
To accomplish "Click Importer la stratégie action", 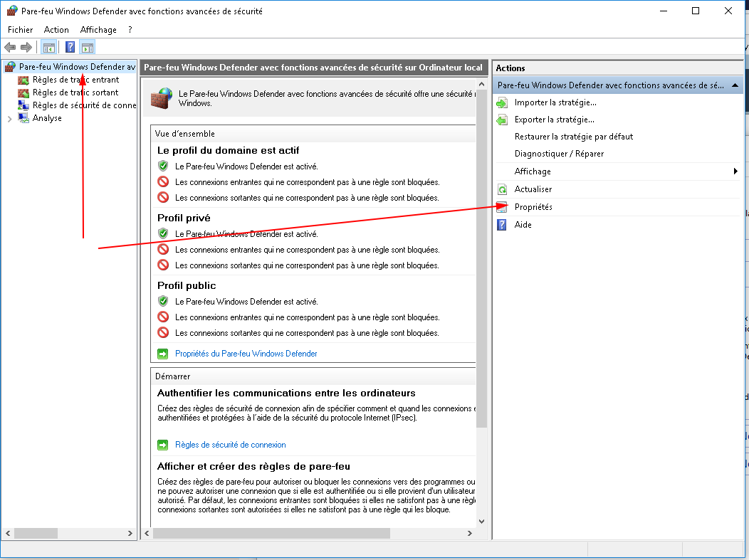I will 555,102.
